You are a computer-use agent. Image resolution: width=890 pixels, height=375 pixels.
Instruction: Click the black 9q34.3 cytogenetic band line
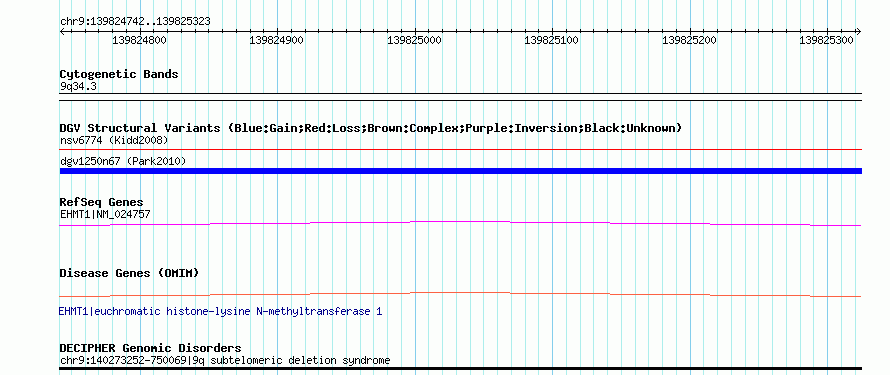460,94
